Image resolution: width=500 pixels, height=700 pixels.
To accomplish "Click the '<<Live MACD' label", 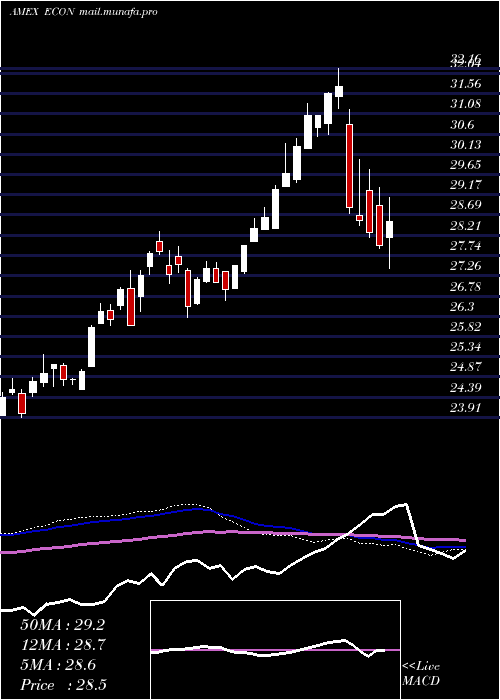I will click(x=421, y=674).
